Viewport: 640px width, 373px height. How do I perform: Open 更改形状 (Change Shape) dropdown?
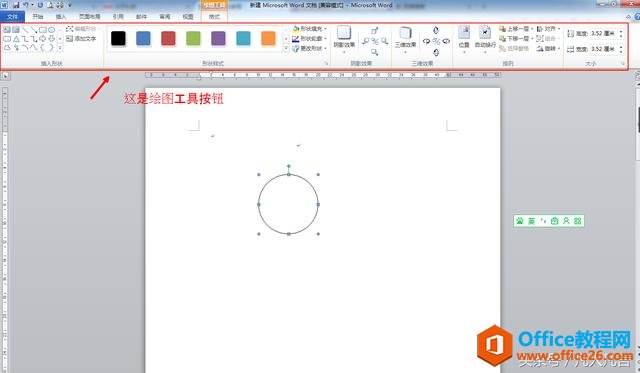click(310, 48)
